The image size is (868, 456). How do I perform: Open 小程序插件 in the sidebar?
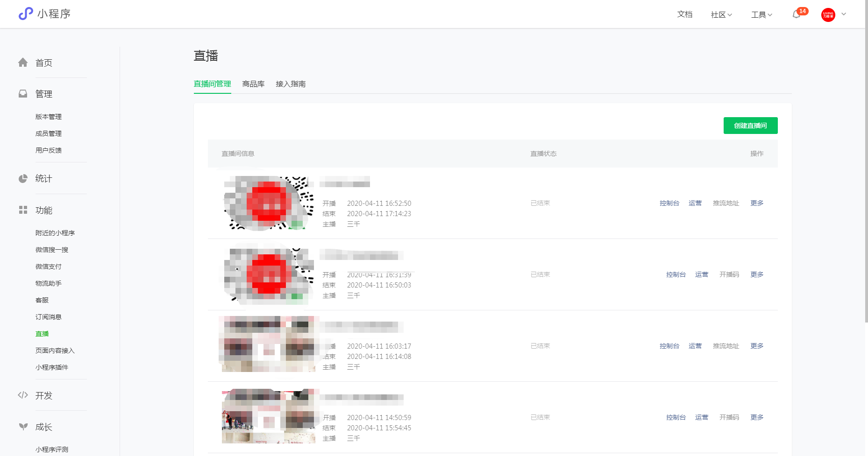pyautogui.click(x=52, y=367)
